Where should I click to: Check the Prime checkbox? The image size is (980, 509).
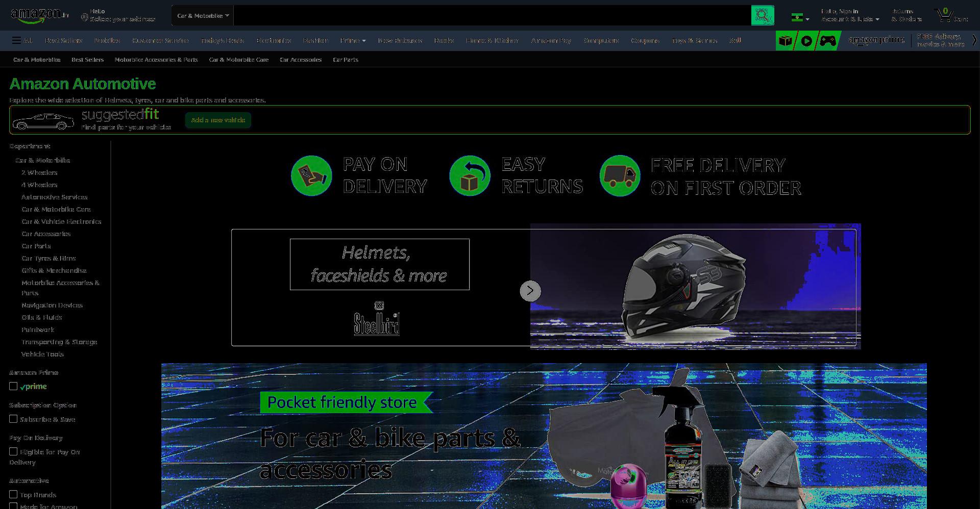[x=13, y=386]
